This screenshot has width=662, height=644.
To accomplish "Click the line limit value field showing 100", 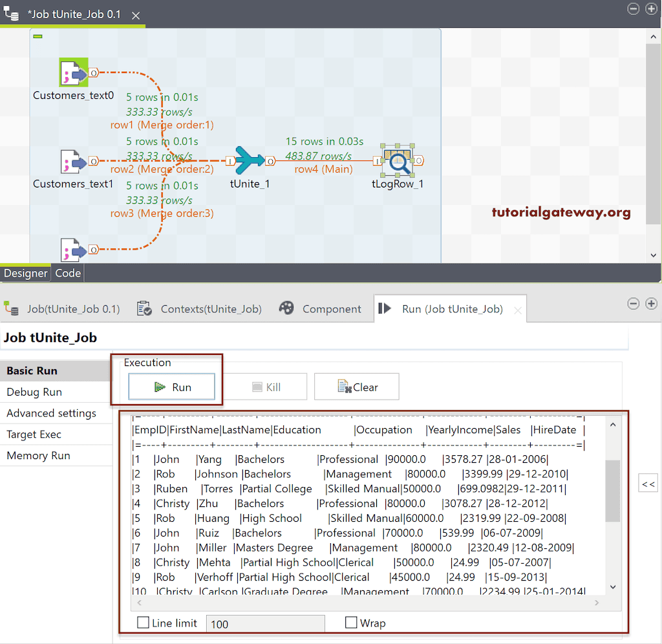I will [x=265, y=623].
